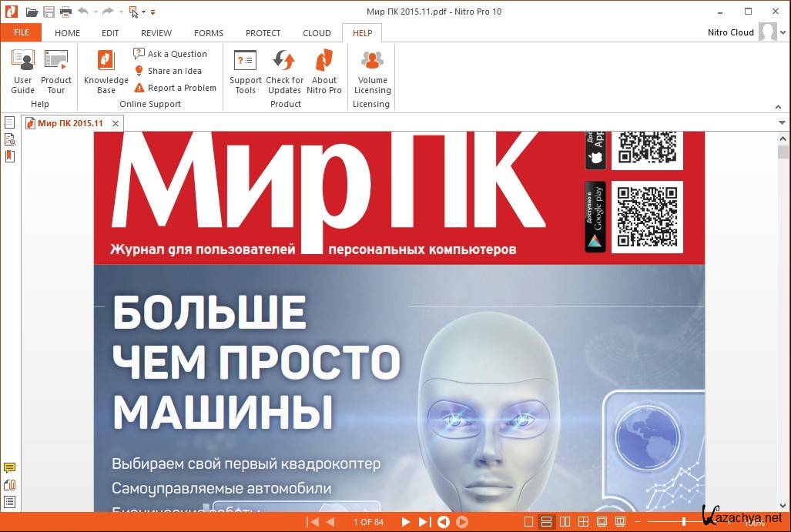Open the User Guide
The height and width of the screenshot is (532, 791).
tap(23, 72)
